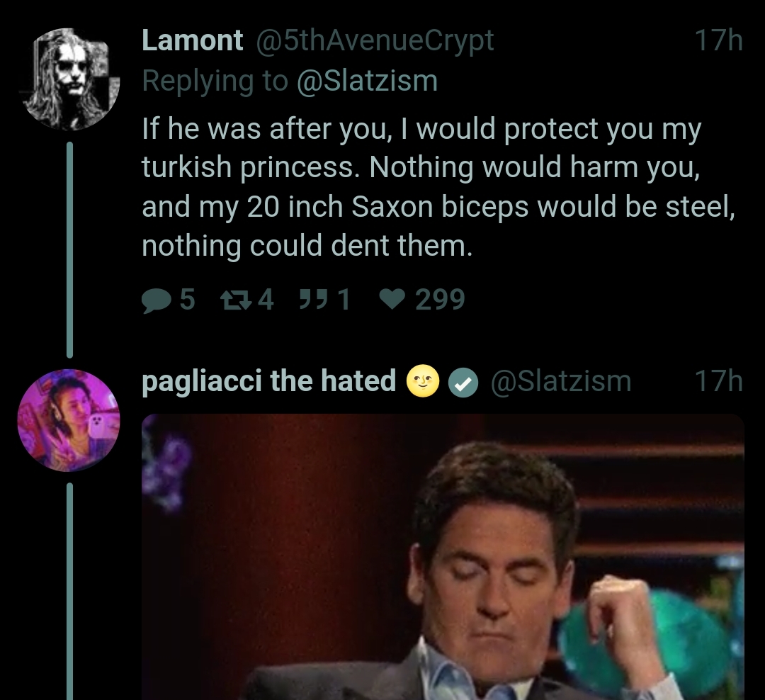Open Lamont's tweet text about Saxon biceps
Image resolution: width=765 pixels, height=700 pixels.
pos(438,186)
